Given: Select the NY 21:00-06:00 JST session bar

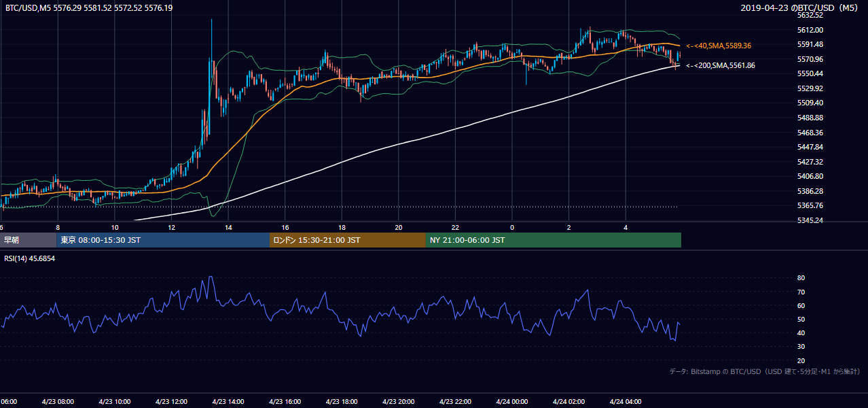Looking at the screenshot, I should point(554,240).
